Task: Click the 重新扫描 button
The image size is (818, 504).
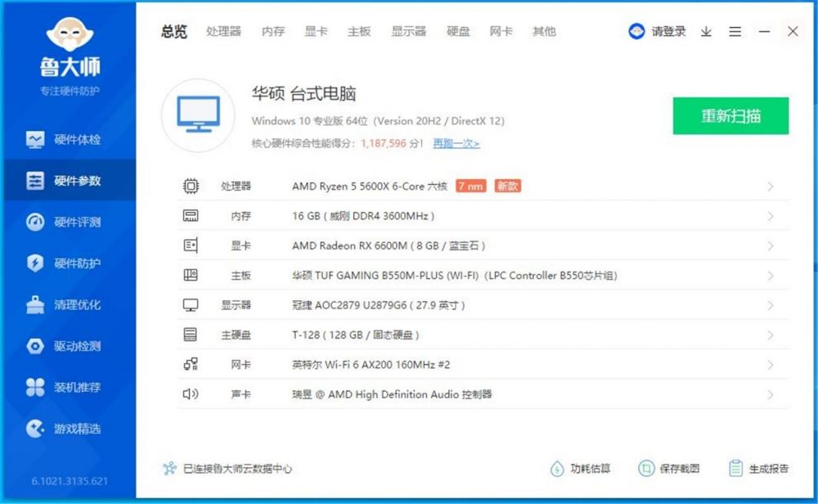Action: click(x=730, y=116)
